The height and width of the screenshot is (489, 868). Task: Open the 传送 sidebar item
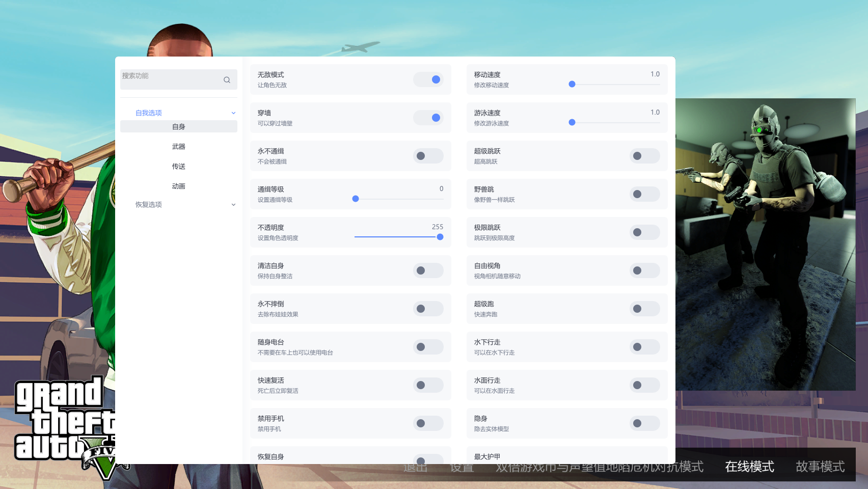(178, 167)
